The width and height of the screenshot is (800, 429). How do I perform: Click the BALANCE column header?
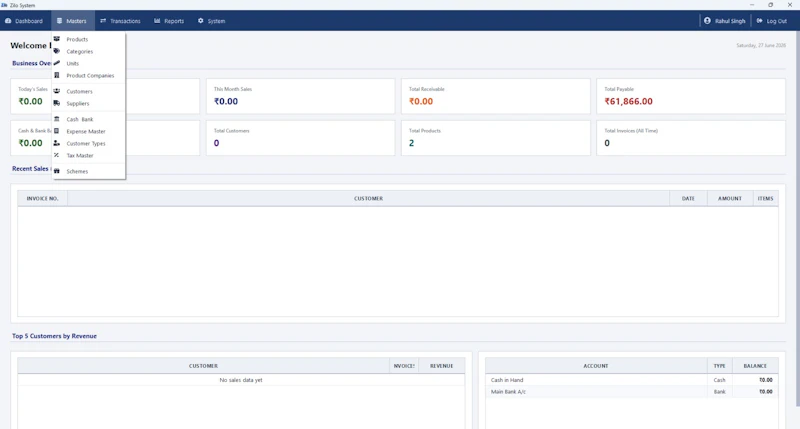pos(755,366)
